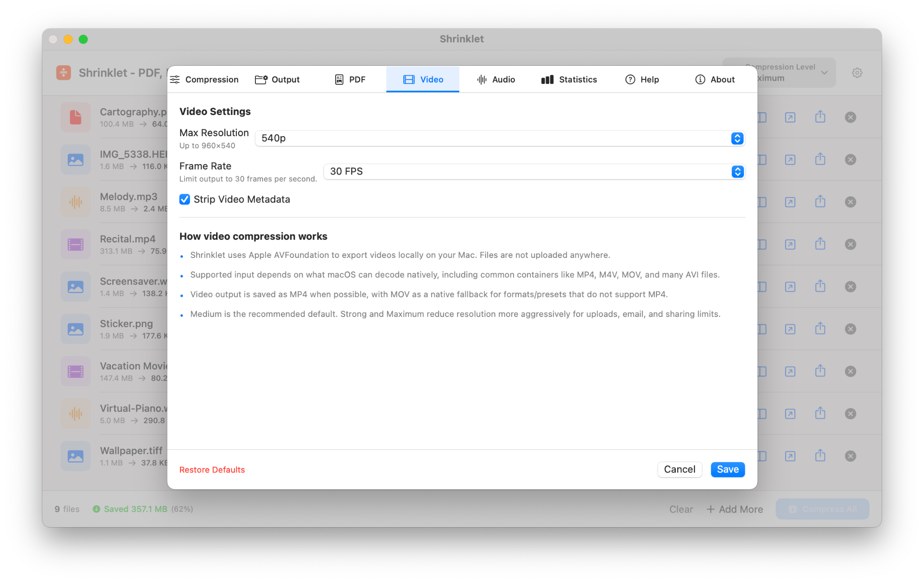Share the Cartography file
The width and height of the screenshot is (924, 583).
(x=820, y=117)
